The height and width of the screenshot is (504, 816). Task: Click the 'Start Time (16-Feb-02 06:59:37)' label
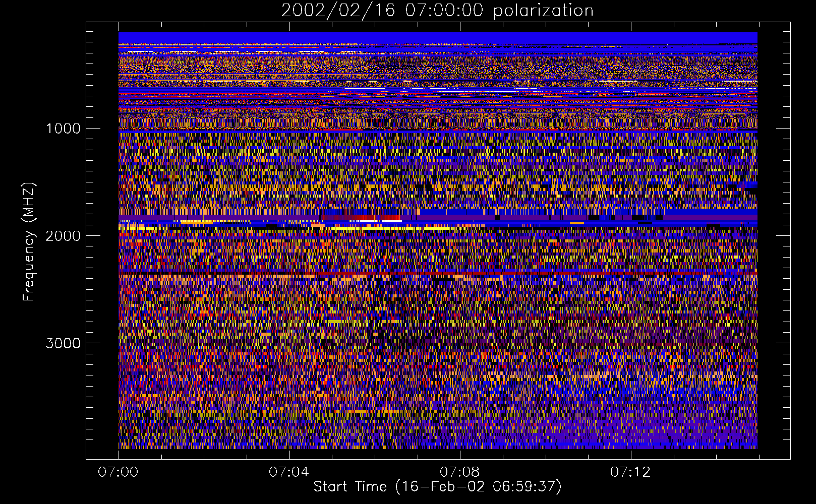tap(437, 487)
